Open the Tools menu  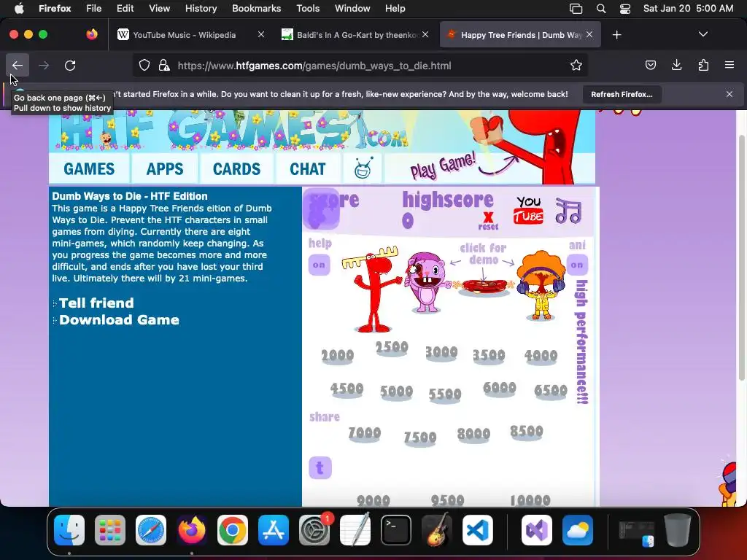coord(308,9)
